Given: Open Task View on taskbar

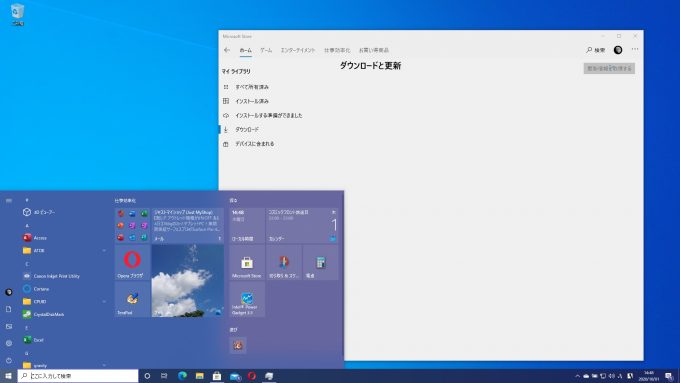Looking at the screenshot, I should pos(164,376).
